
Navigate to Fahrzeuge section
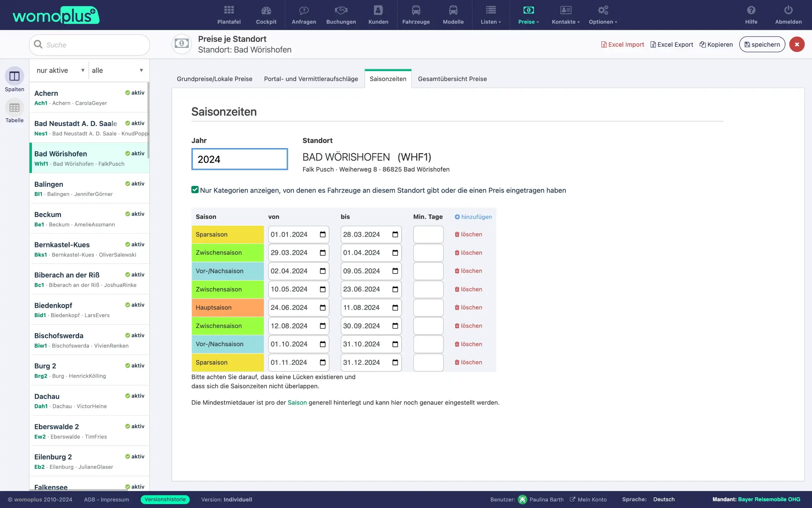coord(416,15)
